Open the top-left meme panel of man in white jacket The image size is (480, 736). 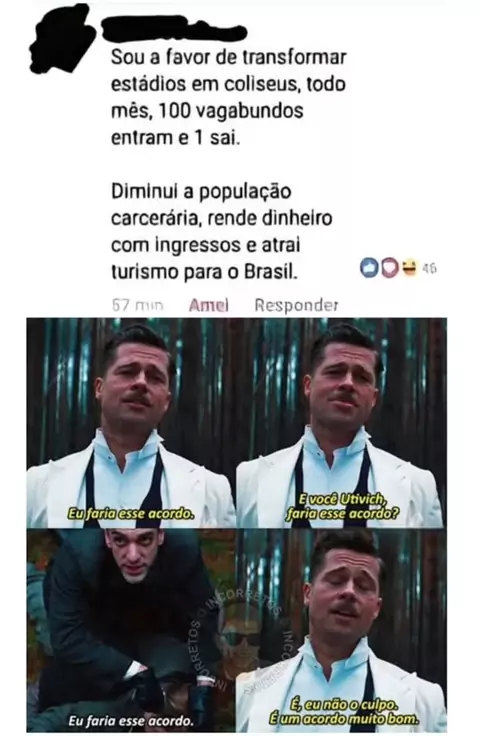[x=131, y=422]
